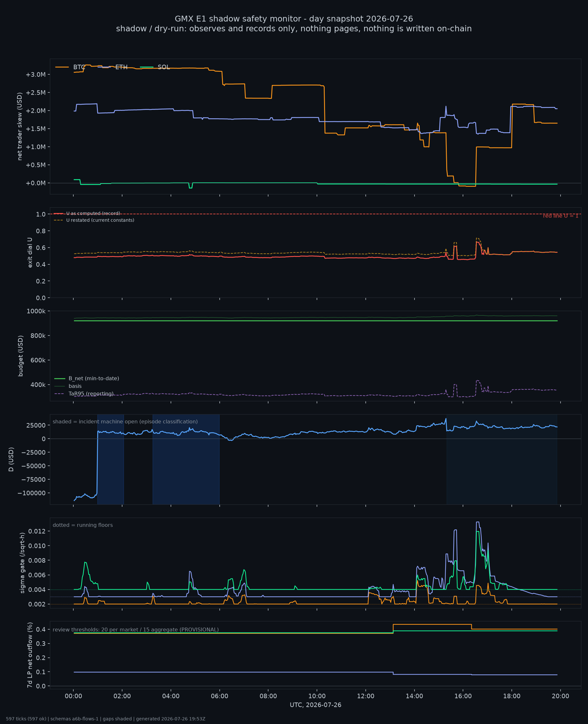Click the 'exit dial U' axis label
588x724 pixels.
click(x=30, y=252)
